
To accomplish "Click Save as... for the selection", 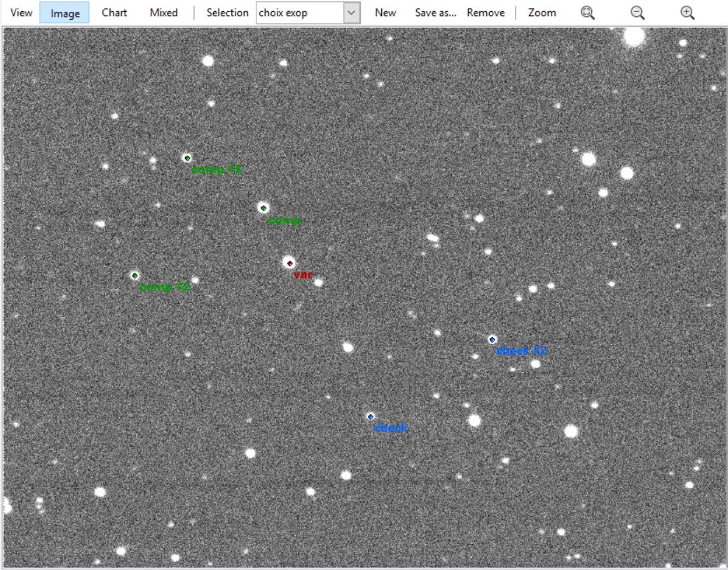I will pos(435,13).
